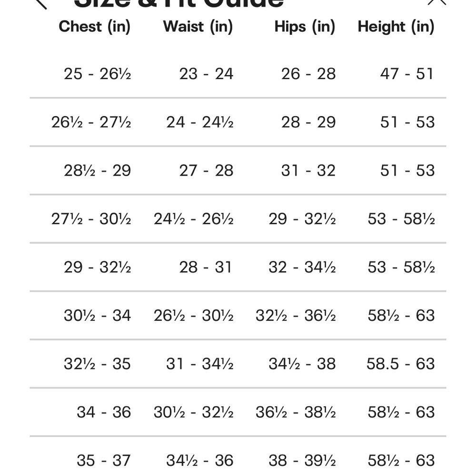
Task: Select the Height (in) column header
Action: 396,27
